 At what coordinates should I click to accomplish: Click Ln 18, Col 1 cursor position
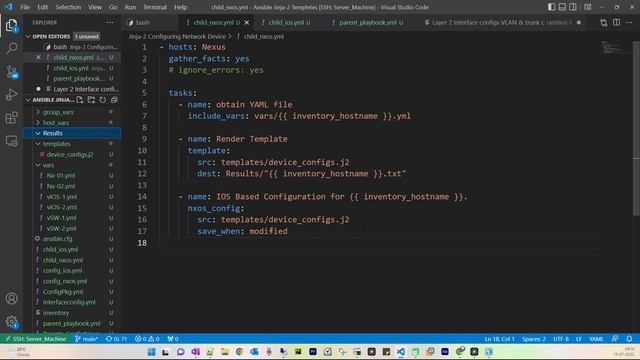[x=499, y=339]
